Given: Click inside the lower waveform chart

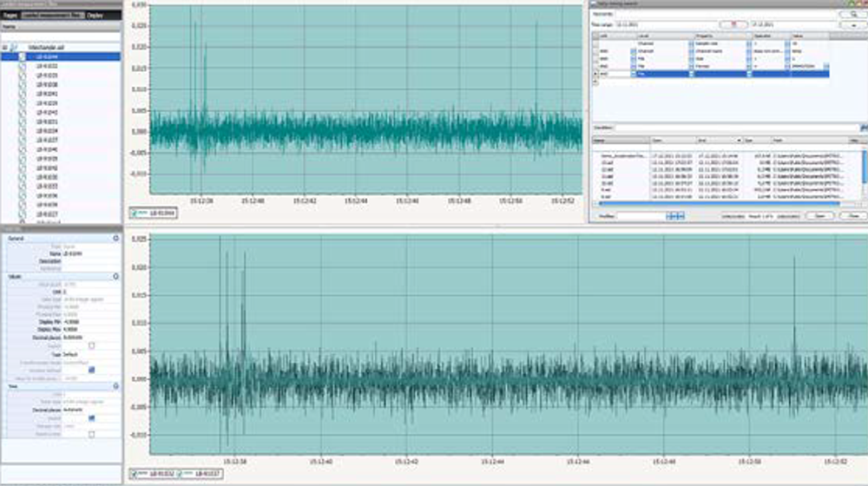Looking at the screenshot, I should tap(509, 345).
